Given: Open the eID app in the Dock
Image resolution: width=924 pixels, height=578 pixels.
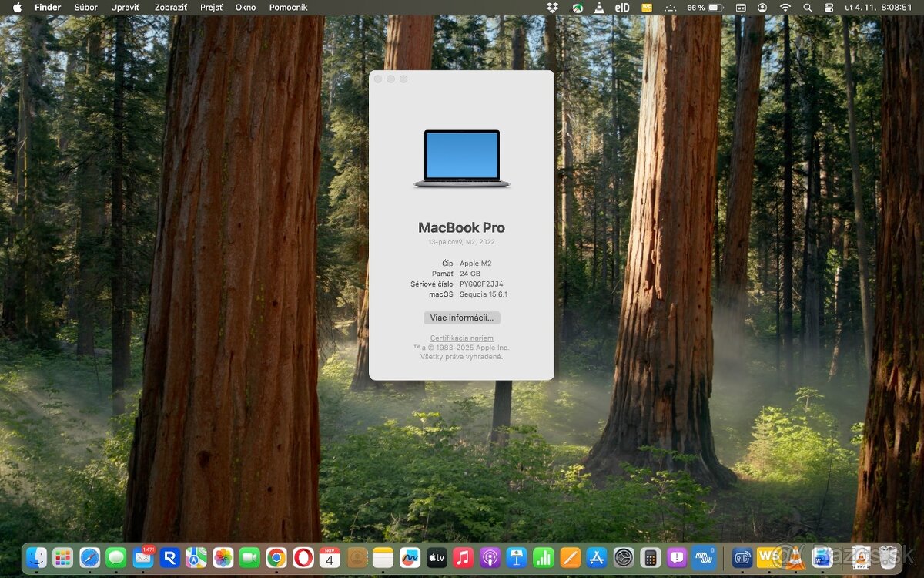Looking at the screenshot, I should pos(743,558).
